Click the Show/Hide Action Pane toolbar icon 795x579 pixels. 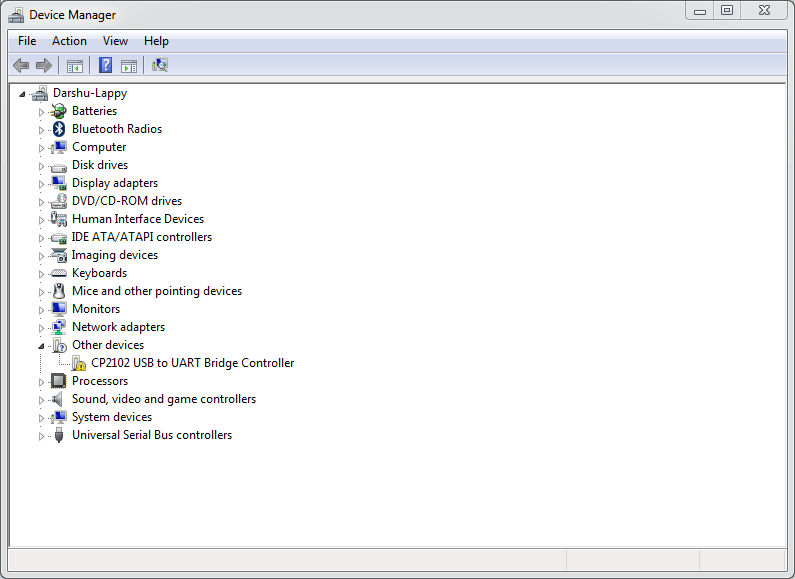coord(129,65)
